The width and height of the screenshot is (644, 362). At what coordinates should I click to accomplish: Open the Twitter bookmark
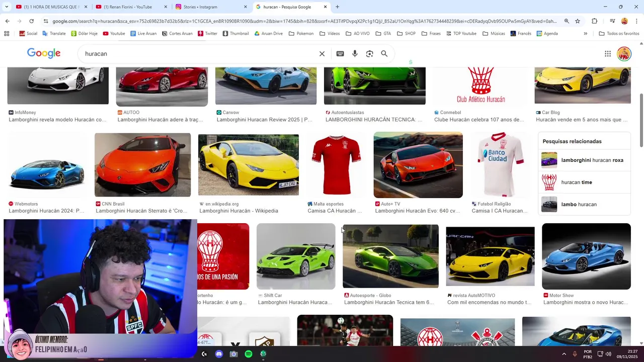tap(208, 34)
